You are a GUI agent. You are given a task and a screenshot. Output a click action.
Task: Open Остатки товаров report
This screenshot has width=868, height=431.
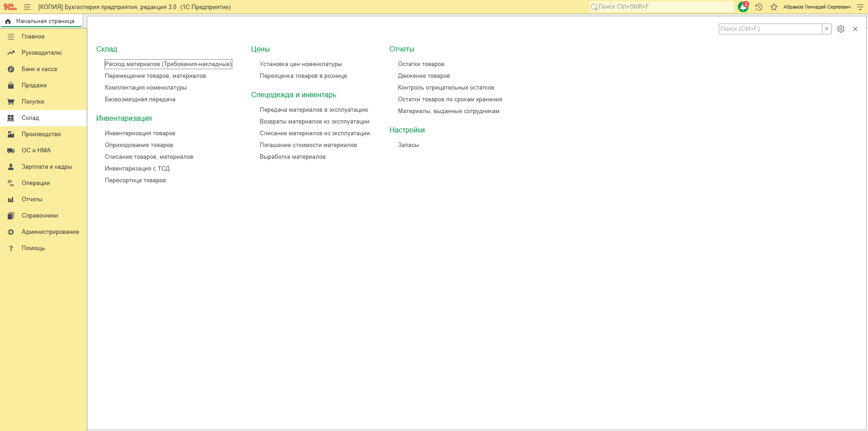click(x=421, y=64)
